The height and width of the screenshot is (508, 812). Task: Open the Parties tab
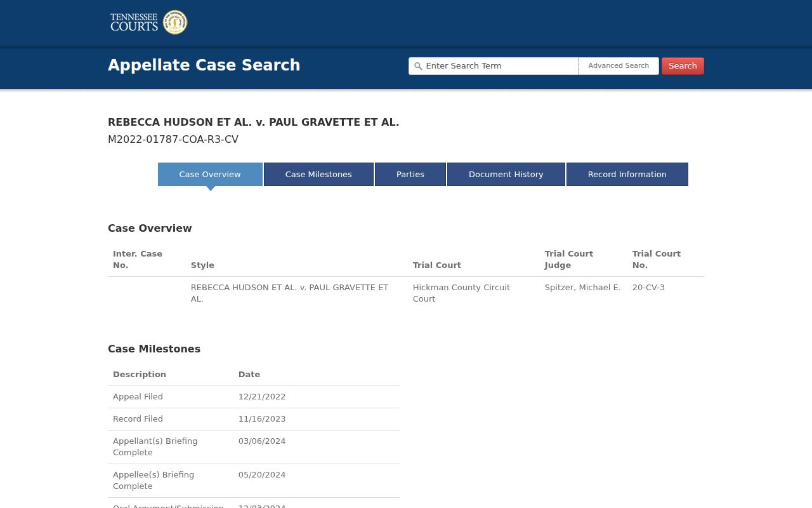pos(410,175)
